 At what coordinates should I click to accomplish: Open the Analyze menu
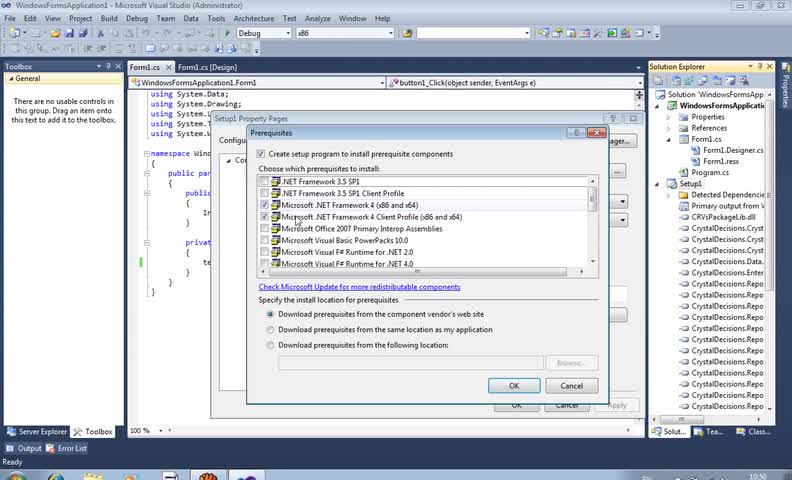tap(317, 18)
